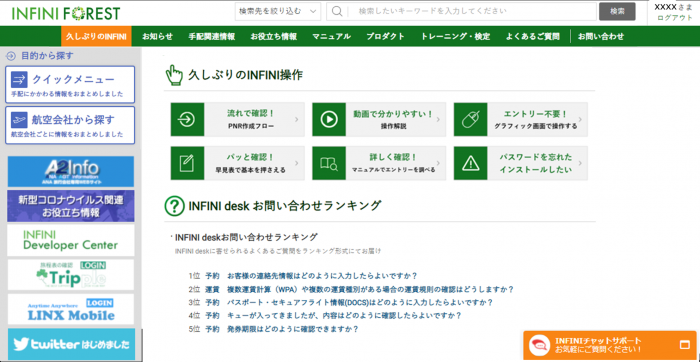Screen dimensions: 700x362
Task: Click the circled arrow beside 目的から探す
Action: [11, 56]
